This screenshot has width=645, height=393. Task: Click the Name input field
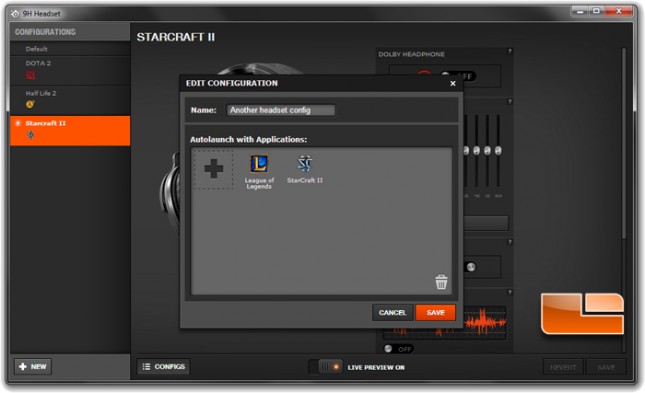(x=281, y=110)
